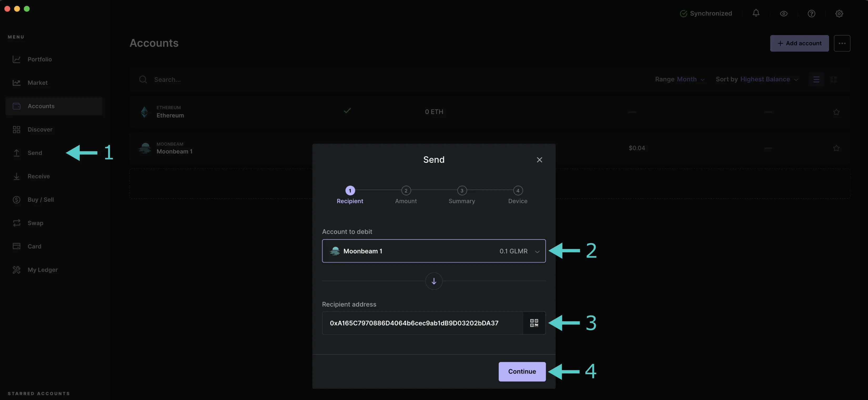Open the Swap feature
Screen dimensions: 868x400
36,223
